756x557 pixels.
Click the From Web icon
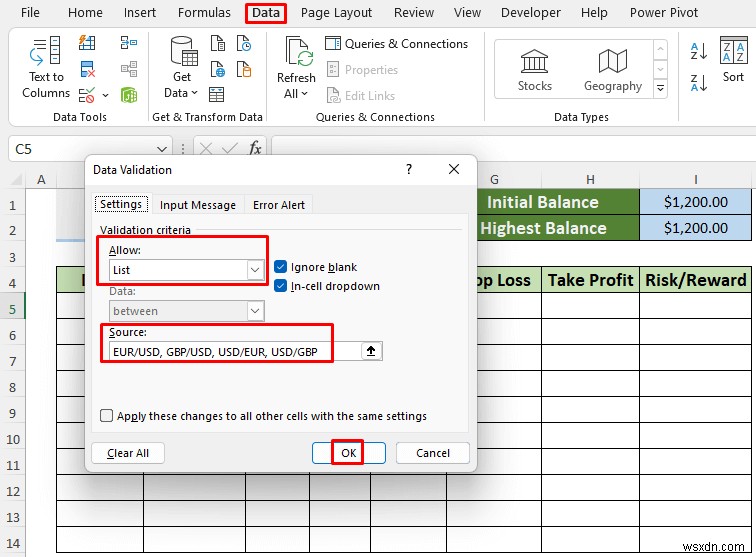click(x=217, y=69)
